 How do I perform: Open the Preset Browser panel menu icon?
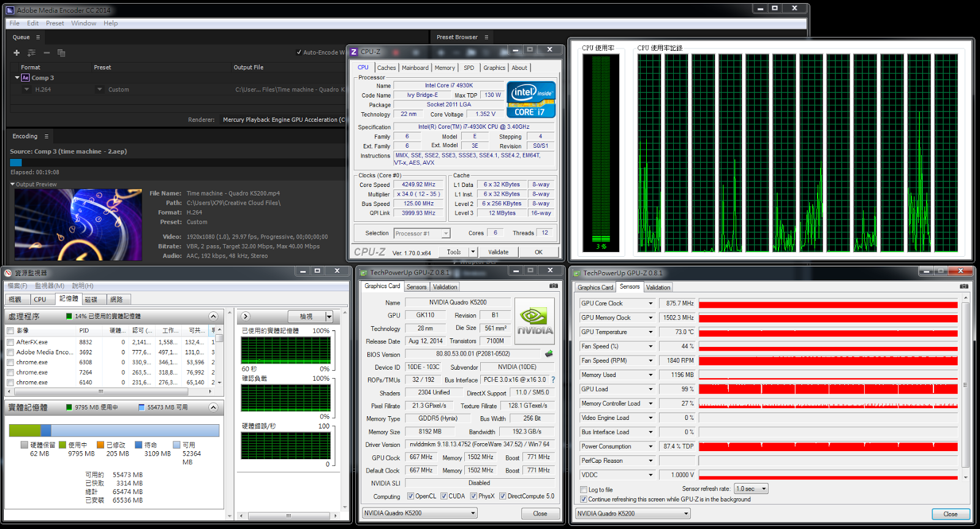tap(486, 37)
